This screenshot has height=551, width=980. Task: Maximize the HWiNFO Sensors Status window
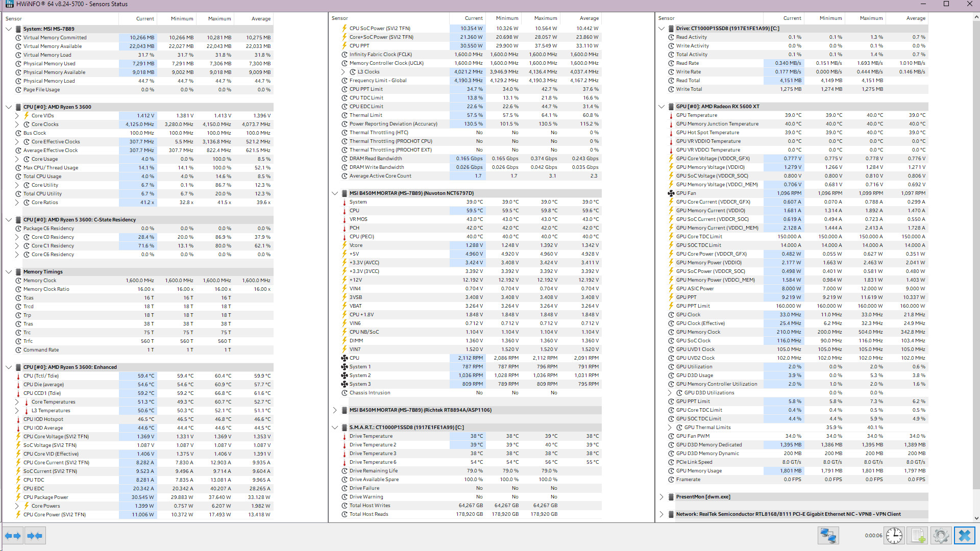pyautogui.click(x=946, y=4)
